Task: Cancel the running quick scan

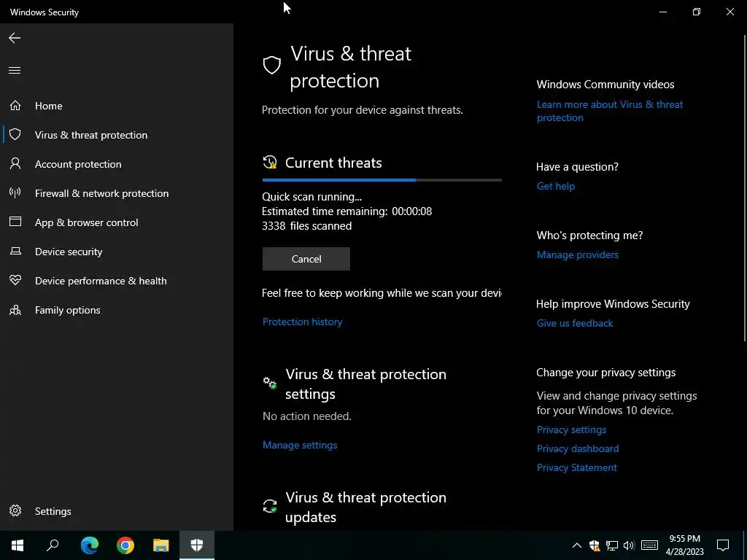Action: [306, 259]
